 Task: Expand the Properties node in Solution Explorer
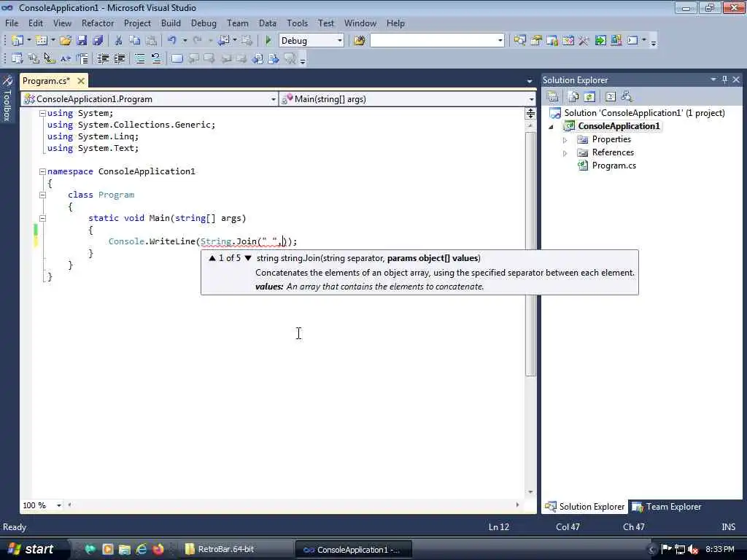click(565, 140)
